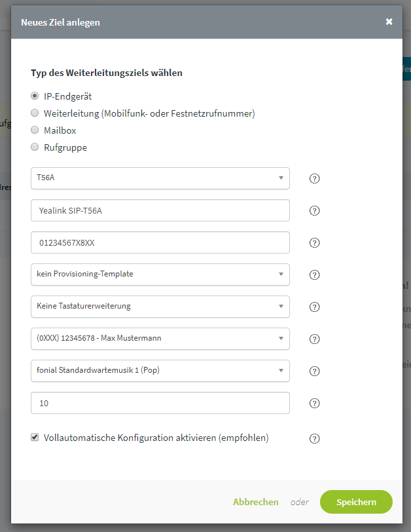The width and height of the screenshot is (411, 532).
Task: Open help icon next to T56A dropdown
Action: [x=314, y=178]
